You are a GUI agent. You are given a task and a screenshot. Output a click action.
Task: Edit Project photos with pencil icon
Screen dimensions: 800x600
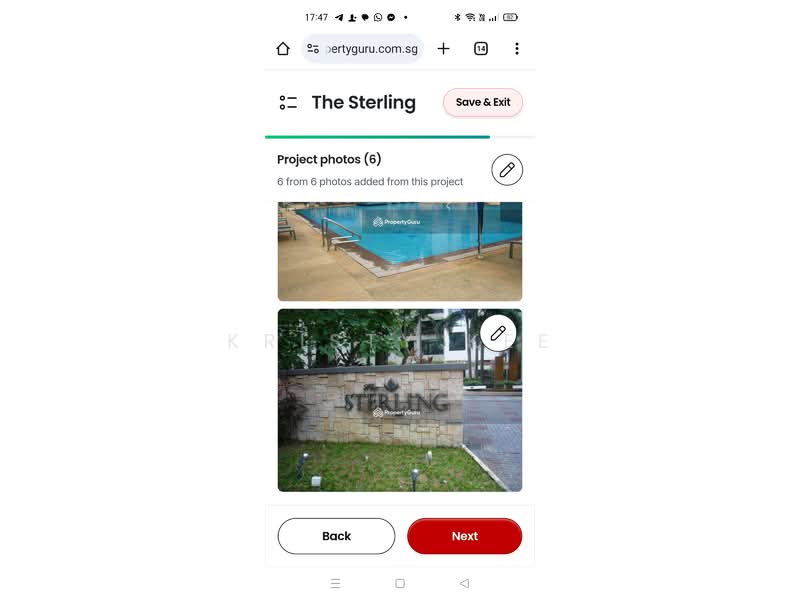point(507,170)
